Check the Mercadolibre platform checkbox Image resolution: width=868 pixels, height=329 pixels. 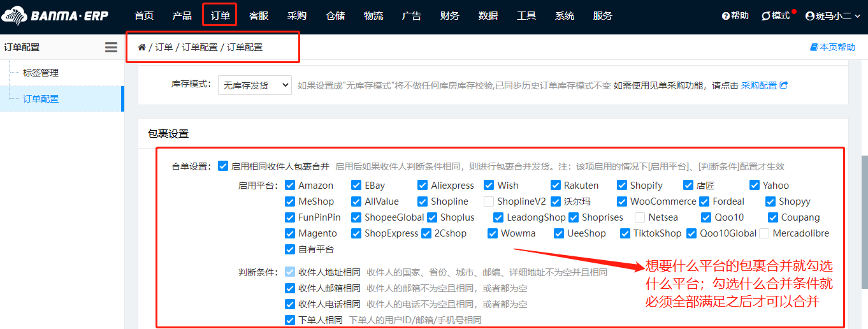coord(764,233)
